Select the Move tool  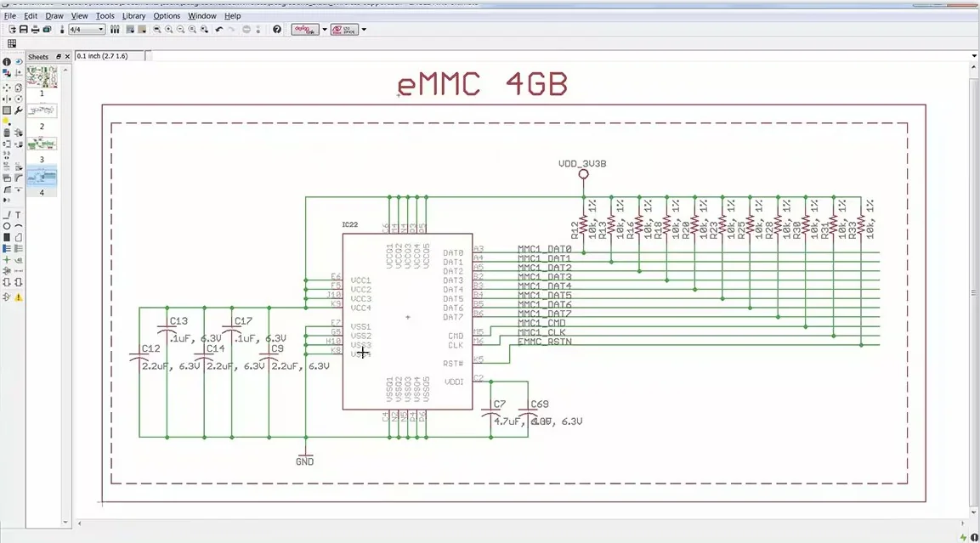[7, 88]
